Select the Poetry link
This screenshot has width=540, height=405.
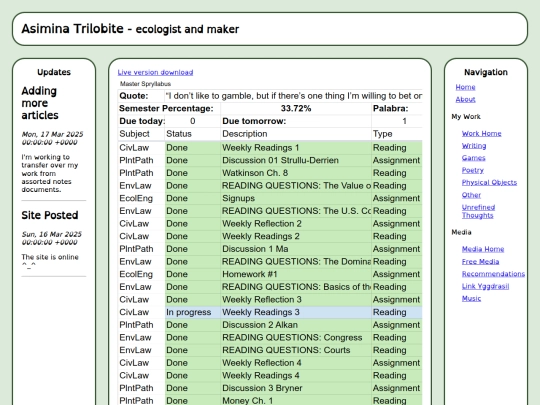point(472,170)
